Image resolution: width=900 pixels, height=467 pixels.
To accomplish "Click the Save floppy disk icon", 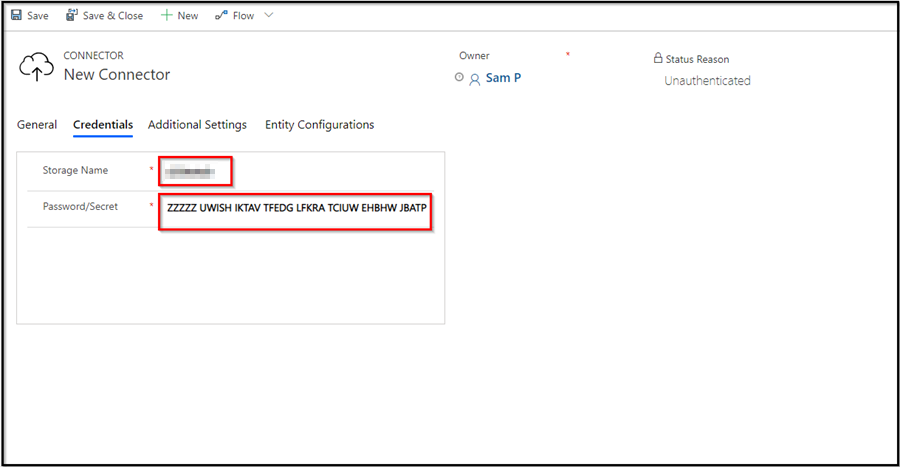I will (16, 16).
